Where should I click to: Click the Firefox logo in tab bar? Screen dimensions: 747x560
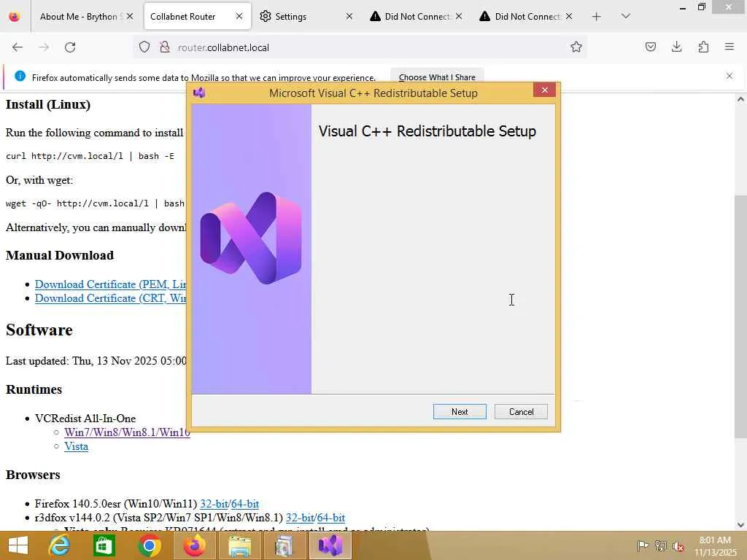pos(15,17)
